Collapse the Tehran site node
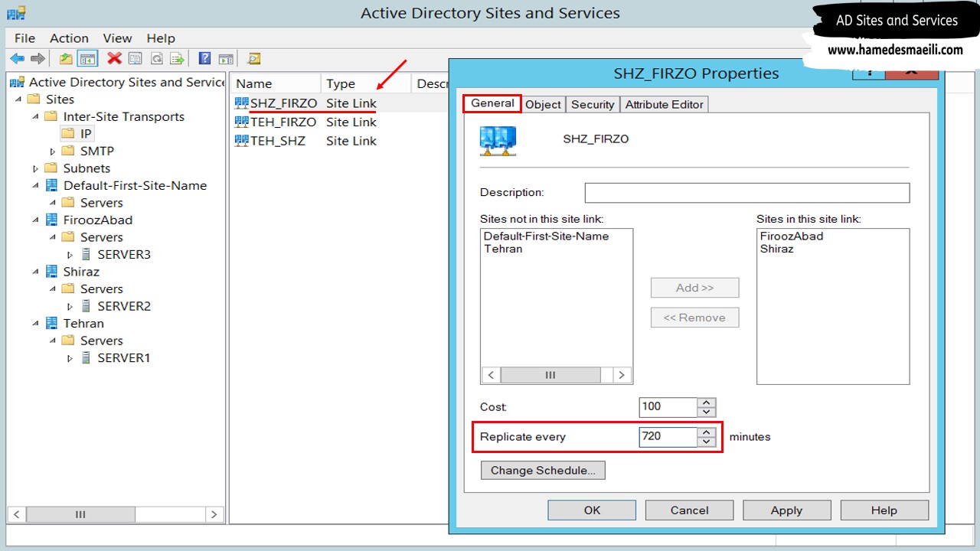Image resolution: width=980 pixels, height=551 pixels. pos(35,323)
